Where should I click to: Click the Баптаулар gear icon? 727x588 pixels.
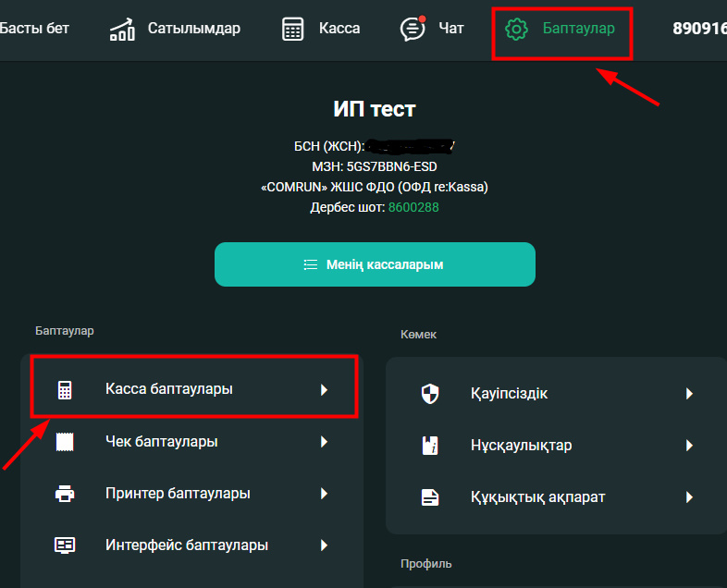(x=516, y=30)
